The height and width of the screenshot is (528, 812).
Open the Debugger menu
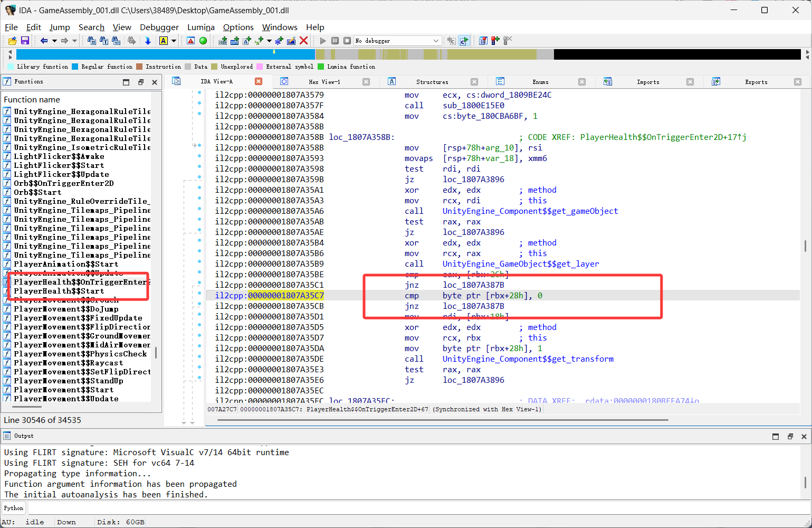159,27
